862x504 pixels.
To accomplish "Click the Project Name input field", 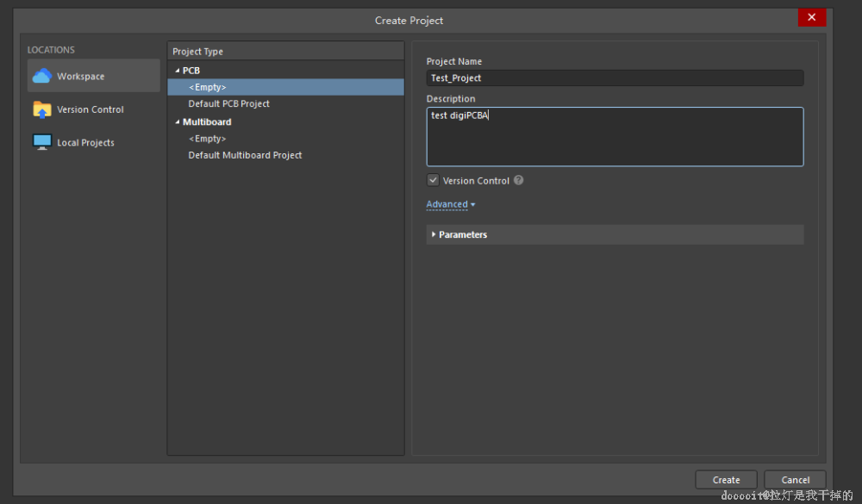I will [615, 78].
